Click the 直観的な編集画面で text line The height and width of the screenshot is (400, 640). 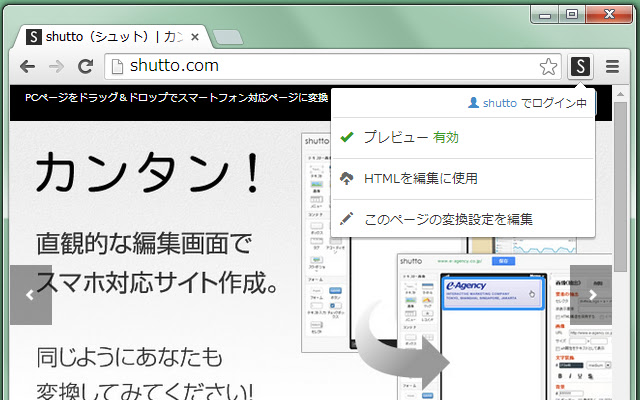point(144,243)
